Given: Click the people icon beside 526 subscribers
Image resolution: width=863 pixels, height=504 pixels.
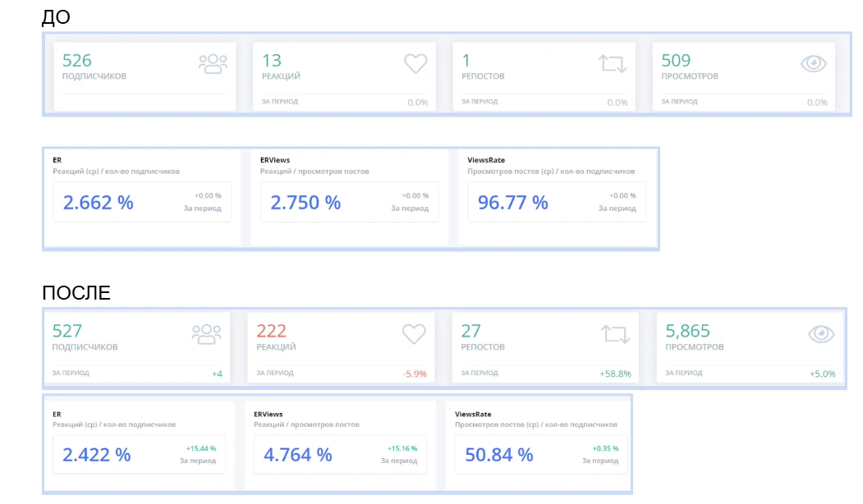Looking at the screenshot, I should [213, 64].
